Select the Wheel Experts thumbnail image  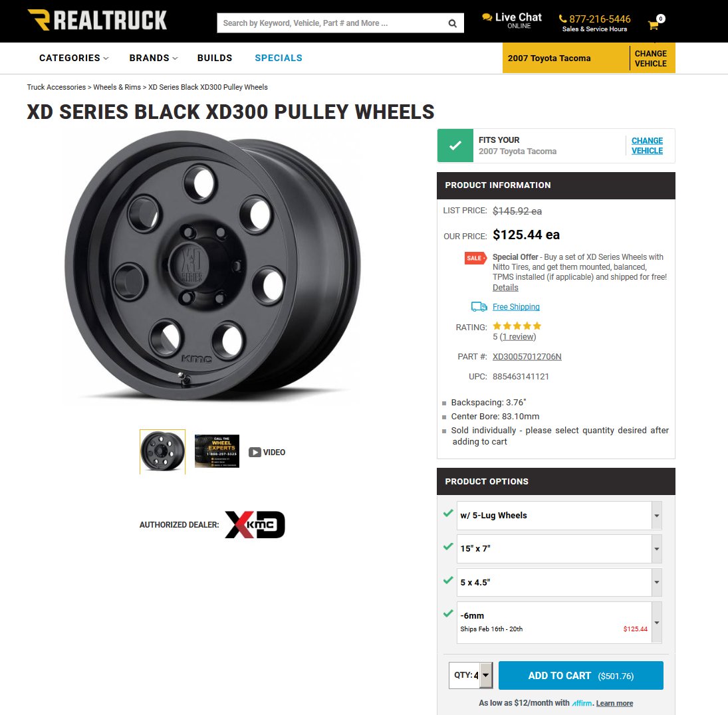pyautogui.click(x=217, y=451)
